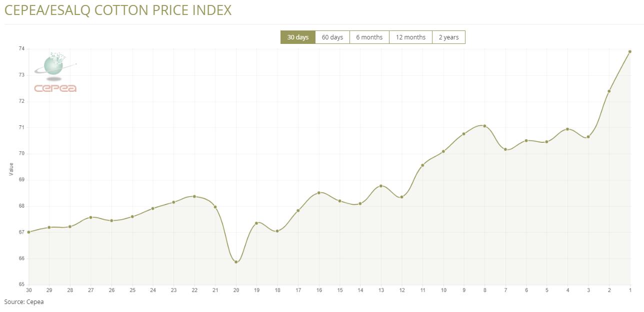
Task: Pick the data point at day 4
Action: 567,129
